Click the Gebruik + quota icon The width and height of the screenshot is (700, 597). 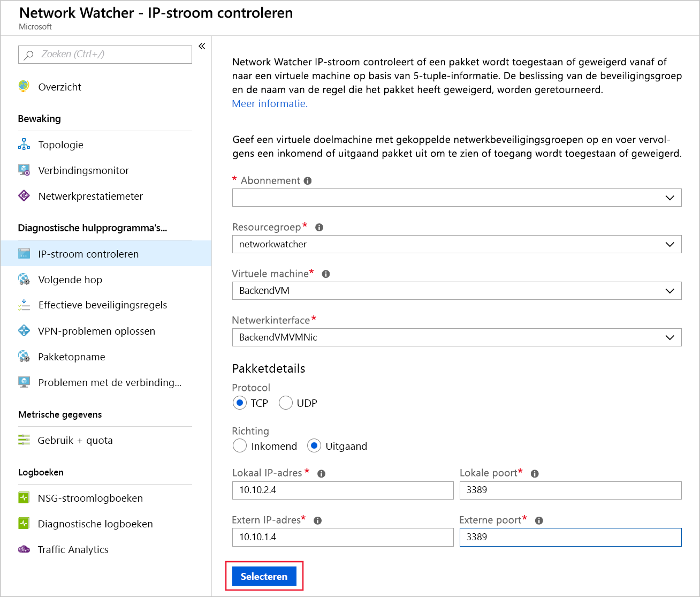pos(24,440)
